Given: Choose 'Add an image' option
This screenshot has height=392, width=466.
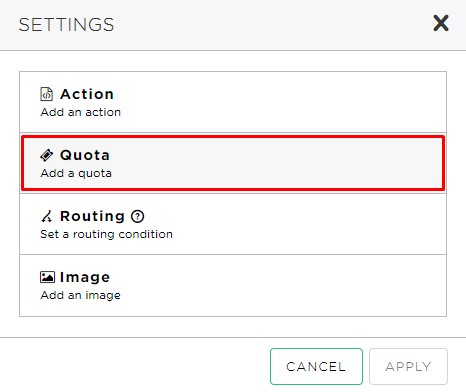Looking at the screenshot, I should point(81,295).
